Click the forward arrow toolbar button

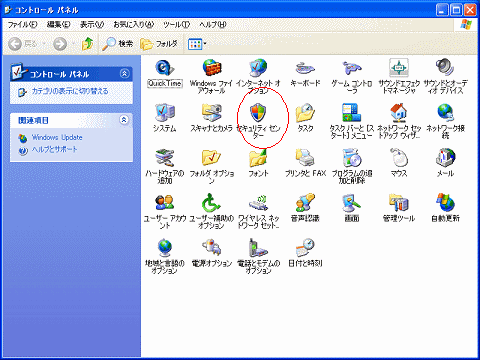60,44
